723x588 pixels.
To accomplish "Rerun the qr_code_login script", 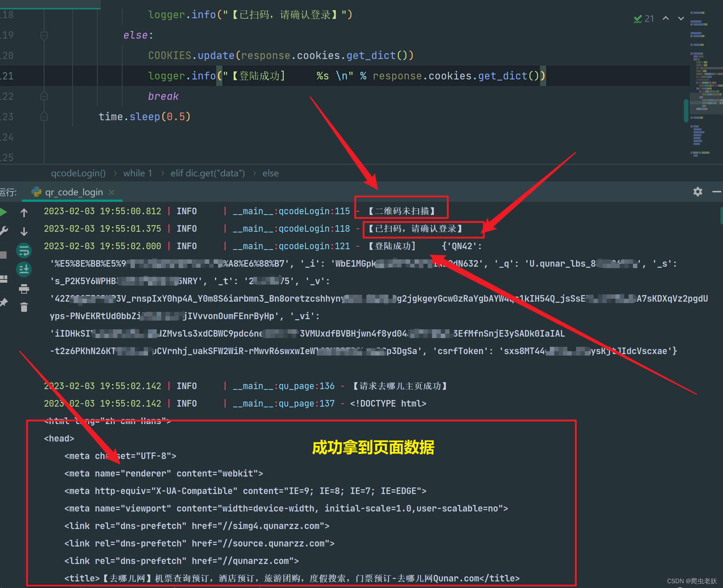I will (x=3, y=212).
